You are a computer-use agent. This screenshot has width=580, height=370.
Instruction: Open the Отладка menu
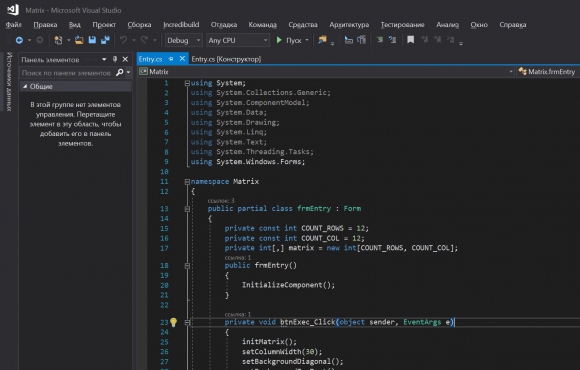224,25
